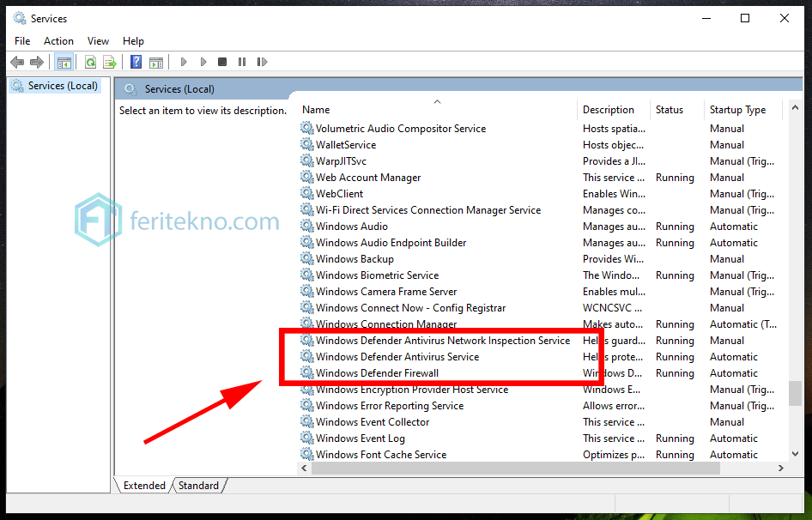Screen dimensions: 812x520
Task: Select Wi-Fi Direct Services Connection Manager Service
Action: pos(428,209)
